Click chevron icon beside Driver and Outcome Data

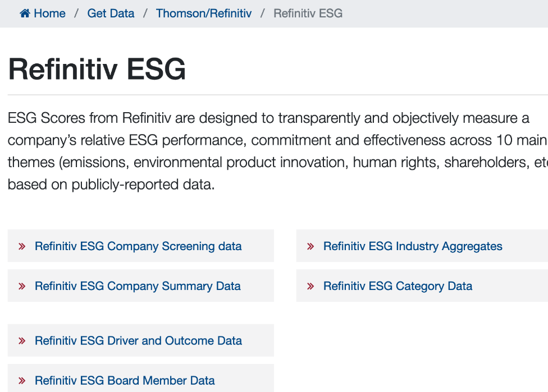tap(22, 341)
